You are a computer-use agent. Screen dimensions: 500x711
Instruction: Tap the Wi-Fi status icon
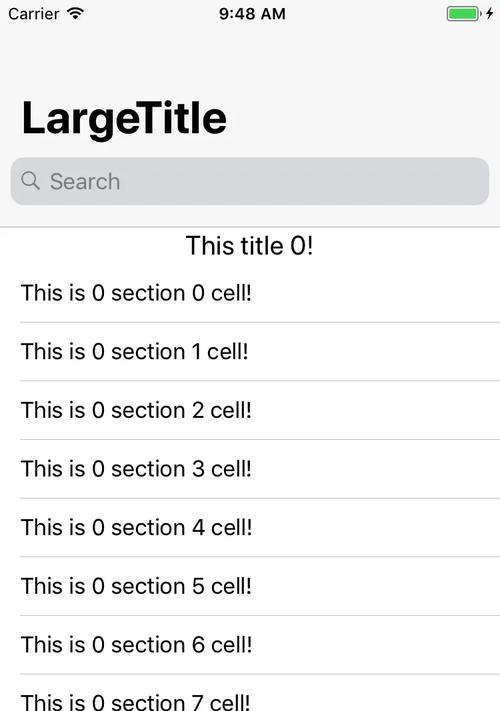75,14
